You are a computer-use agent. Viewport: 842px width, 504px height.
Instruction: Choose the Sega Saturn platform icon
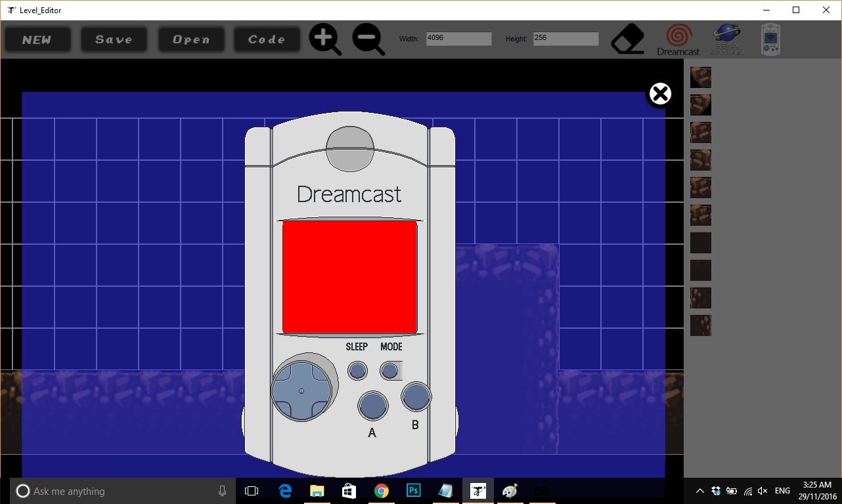[727, 39]
